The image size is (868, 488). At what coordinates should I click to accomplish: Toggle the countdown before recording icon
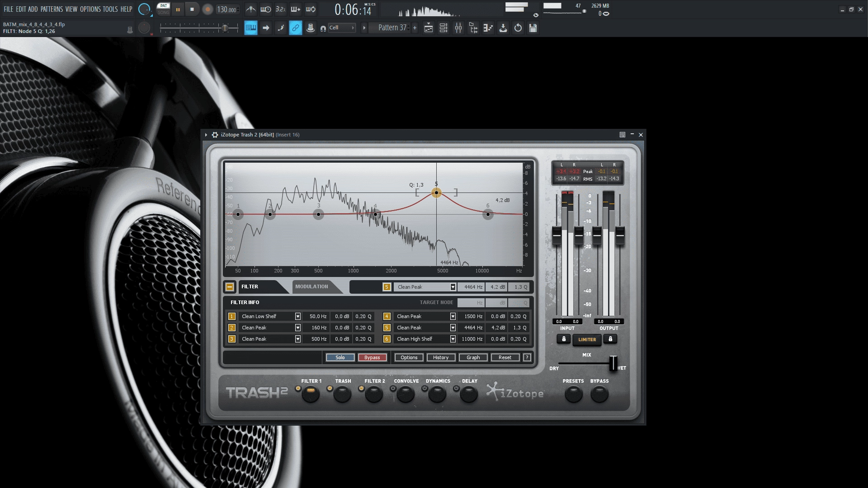(x=281, y=9)
